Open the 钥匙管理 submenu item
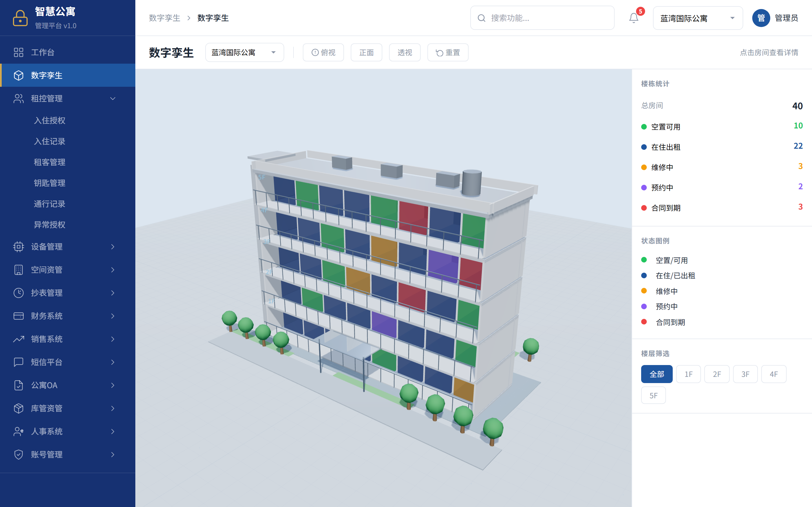The height and width of the screenshot is (507, 812). tap(50, 183)
